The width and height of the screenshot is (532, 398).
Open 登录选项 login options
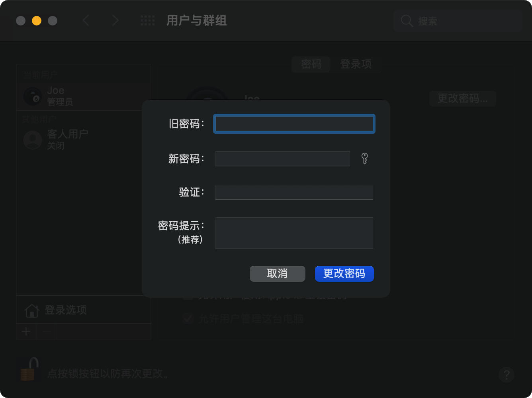(84, 310)
